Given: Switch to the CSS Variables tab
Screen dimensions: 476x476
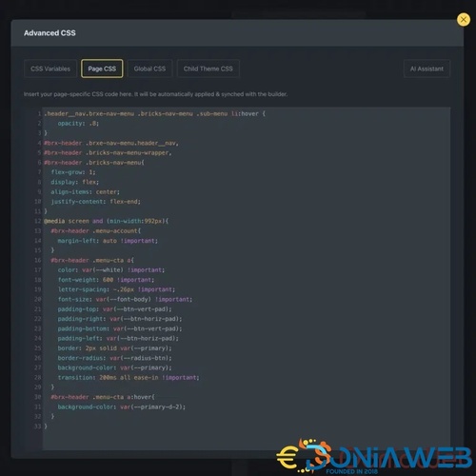Looking at the screenshot, I should (50, 69).
